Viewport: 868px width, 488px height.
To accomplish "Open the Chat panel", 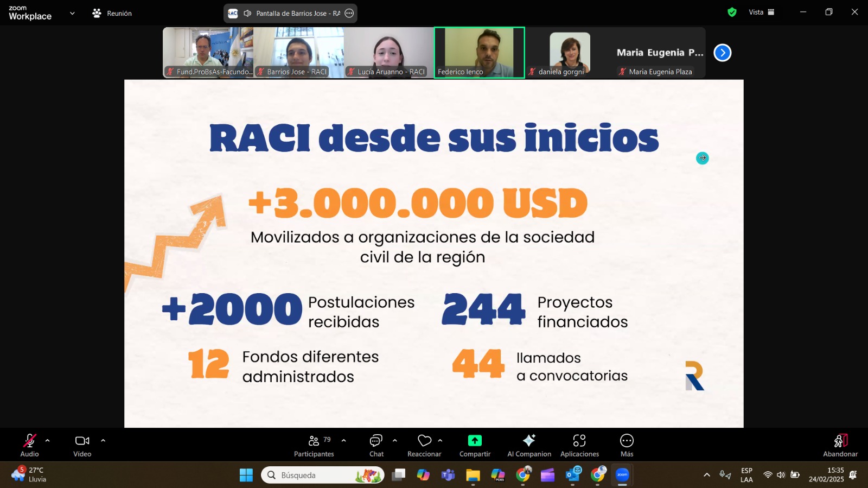I will (x=376, y=445).
